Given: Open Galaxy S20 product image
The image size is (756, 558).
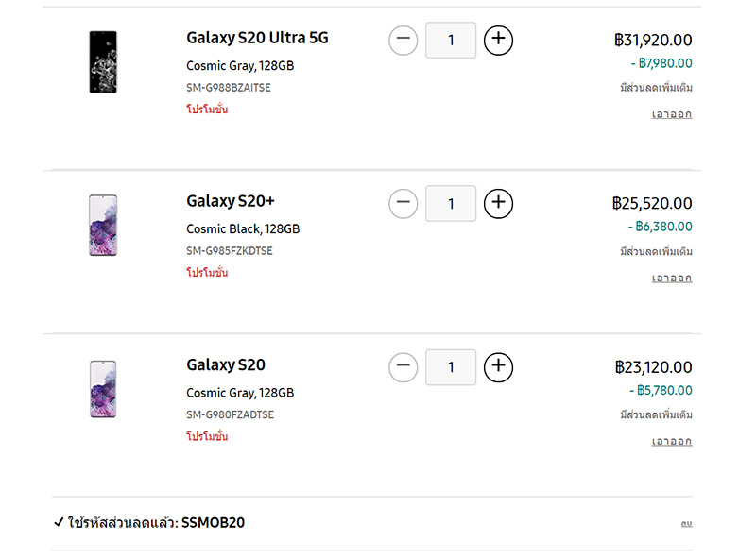Looking at the screenshot, I should point(103,389).
